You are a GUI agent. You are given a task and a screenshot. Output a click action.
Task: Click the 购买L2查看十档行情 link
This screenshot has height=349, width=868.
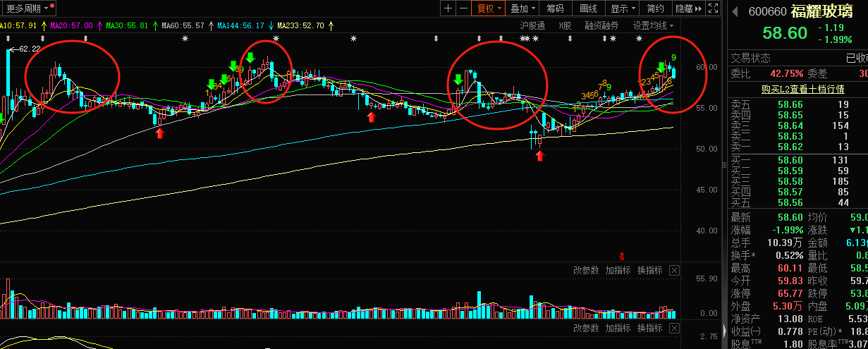point(802,89)
